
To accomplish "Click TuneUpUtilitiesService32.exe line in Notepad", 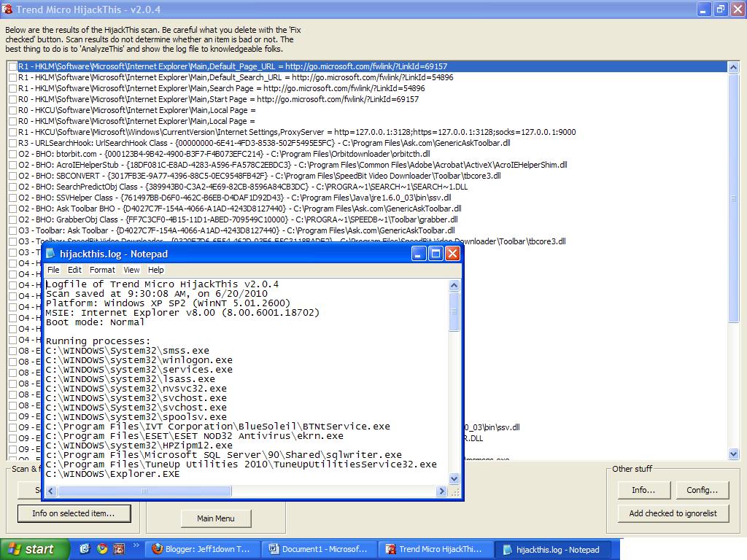I will click(x=241, y=464).
